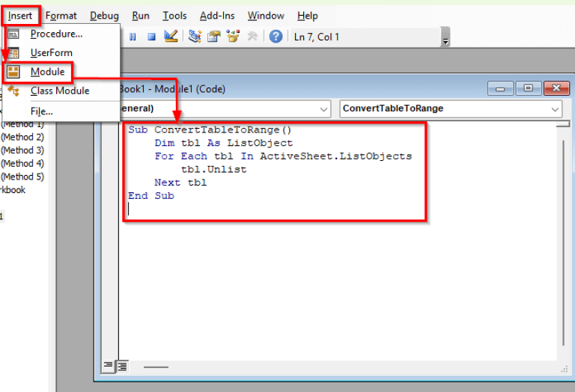Screen dimensions: 575x392
Task: Click the Break (pause) toolbar icon
Action: [133, 37]
